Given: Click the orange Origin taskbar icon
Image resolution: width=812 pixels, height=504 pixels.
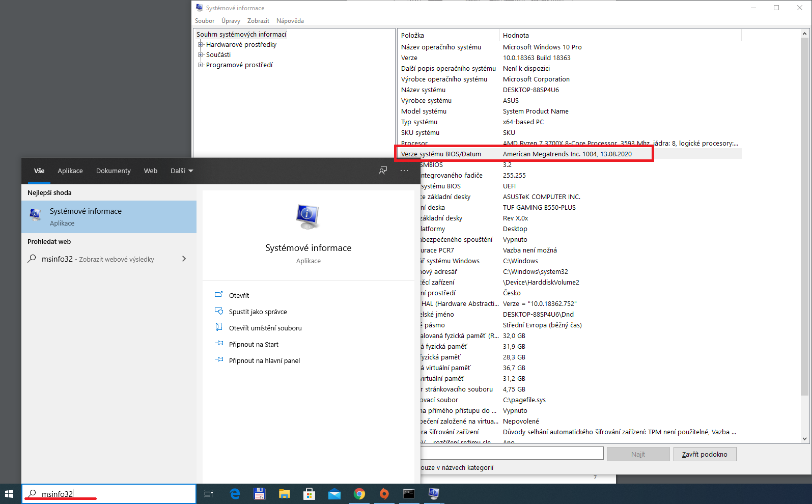Looking at the screenshot, I should coord(384,494).
